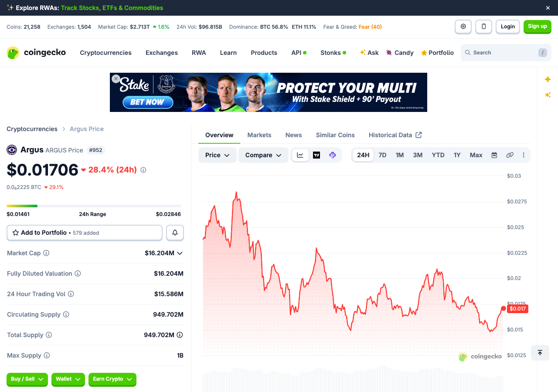This screenshot has width=558, height=392.
Task: Switch to the Similar Coins tab
Action: click(x=335, y=135)
